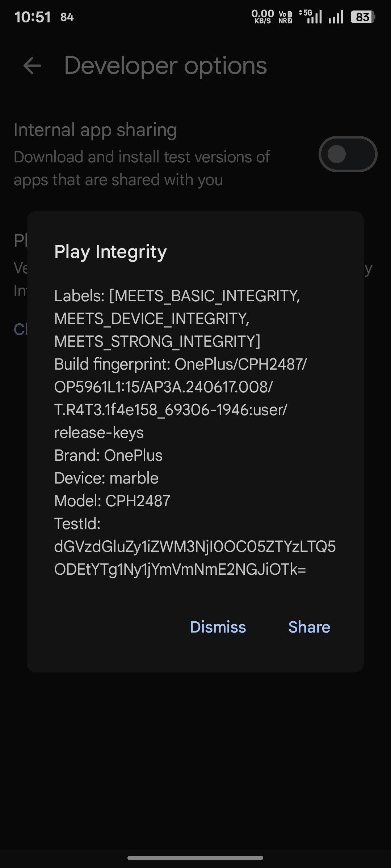Image resolution: width=391 pixels, height=868 pixels.
Task: Tap the battery level indicator
Action: [x=362, y=17]
